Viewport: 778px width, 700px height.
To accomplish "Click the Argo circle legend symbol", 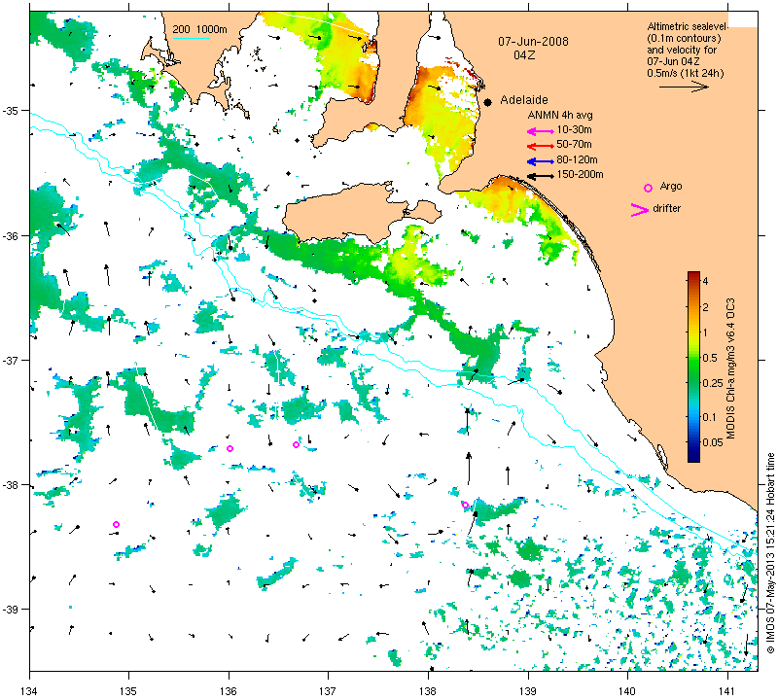I will (648, 188).
